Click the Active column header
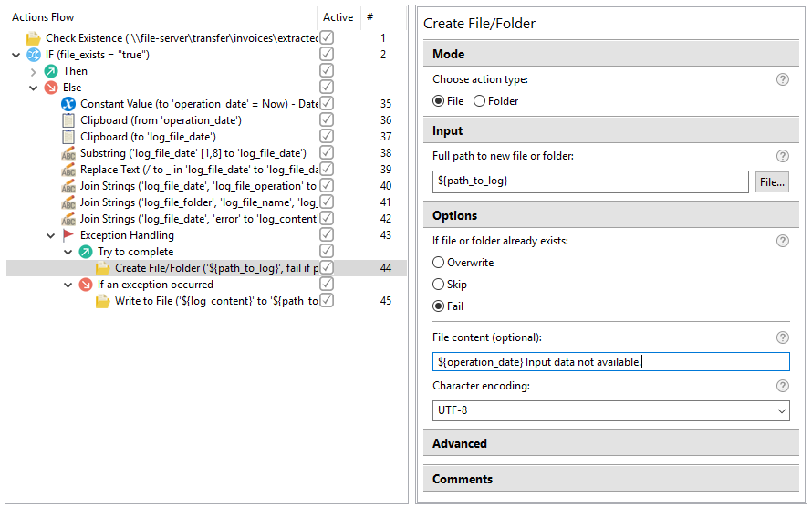The height and width of the screenshot is (508, 812). [x=338, y=17]
